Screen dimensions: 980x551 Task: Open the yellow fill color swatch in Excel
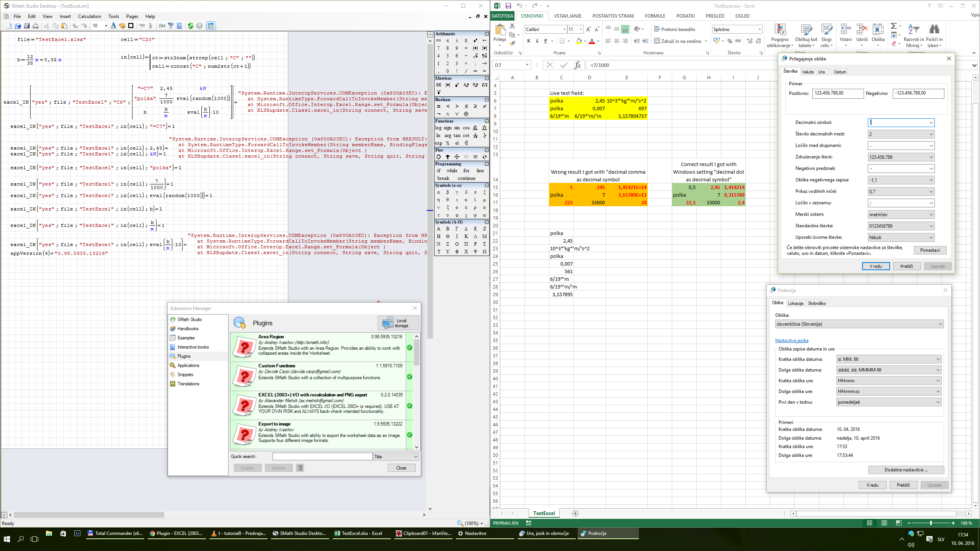click(579, 41)
